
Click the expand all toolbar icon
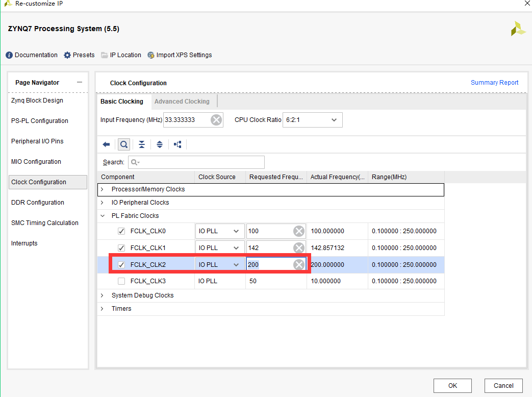click(160, 144)
